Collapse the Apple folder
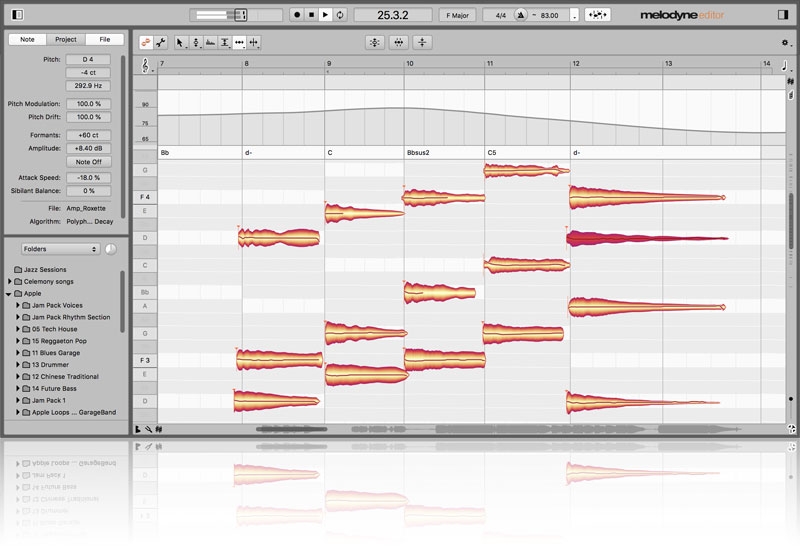The height and width of the screenshot is (549, 800). (x=9, y=294)
